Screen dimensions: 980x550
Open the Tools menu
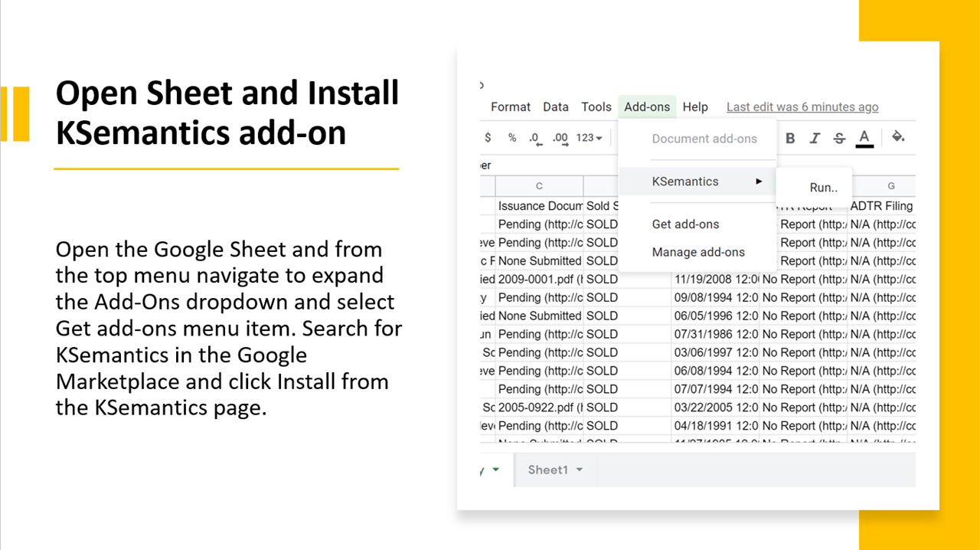point(596,106)
